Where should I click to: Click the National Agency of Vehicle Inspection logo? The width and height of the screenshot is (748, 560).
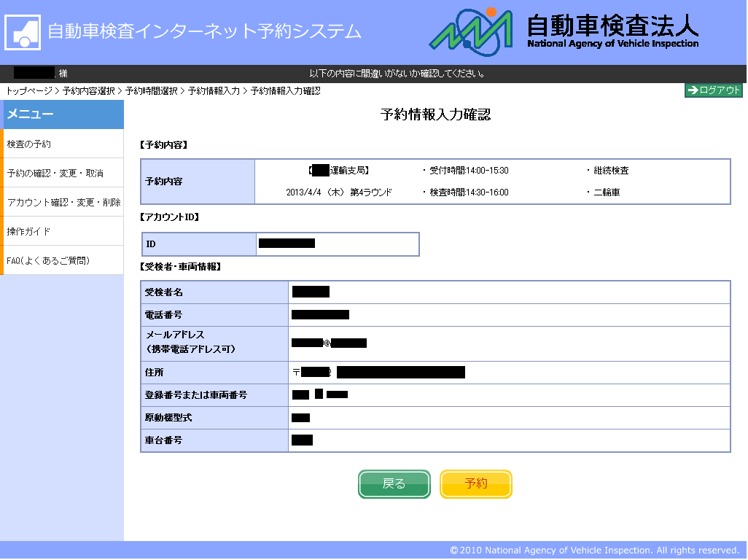pyautogui.click(x=564, y=32)
